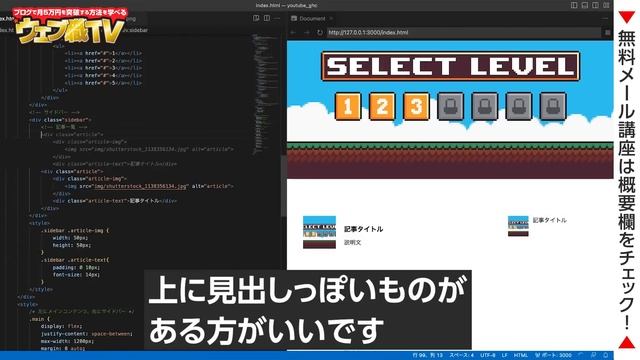Click the article-text 記事タイトル code line
640x360 pixels.
(x=115, y=201)
